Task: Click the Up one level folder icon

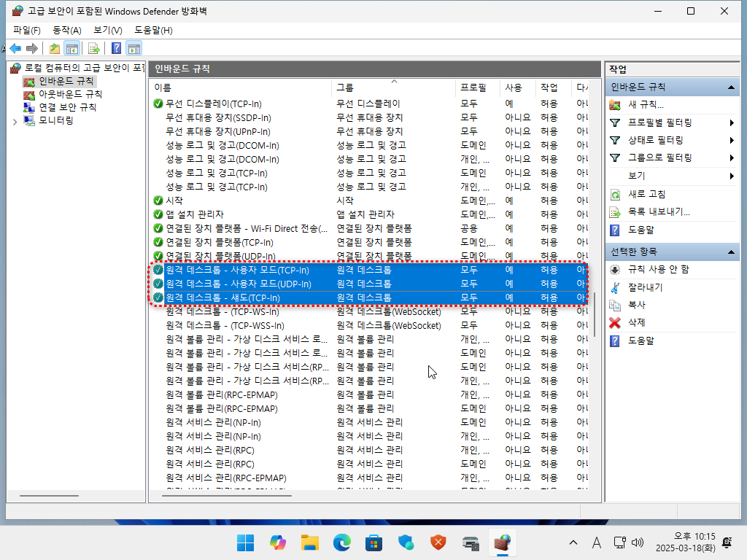Action: tap(55, 48)
